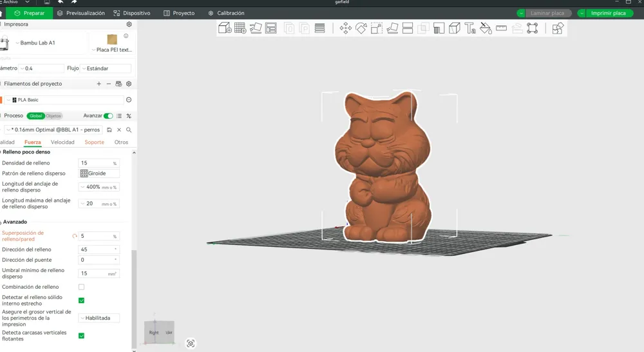This screenshot has height=352, width=644.
Task: Switch process scope to Global
Action: [x=35, y=116]
